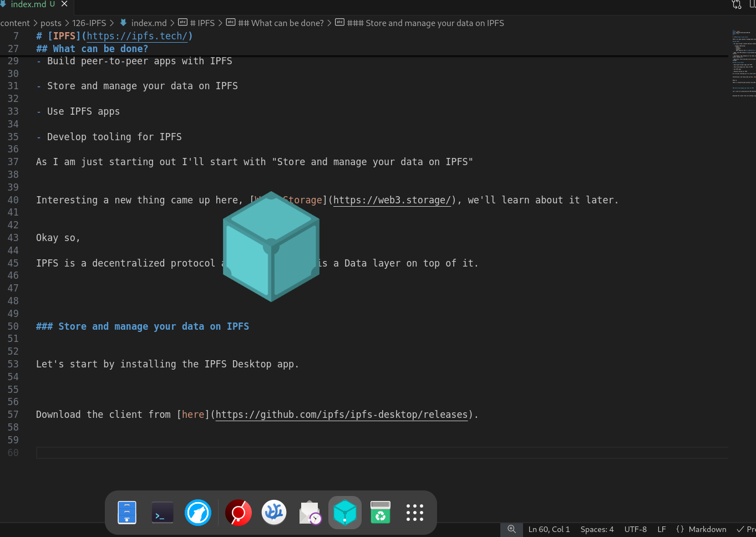Open the green recycle trash icon
The height and width of the screenshot is (537, 756).
click(x=380, y=512)
